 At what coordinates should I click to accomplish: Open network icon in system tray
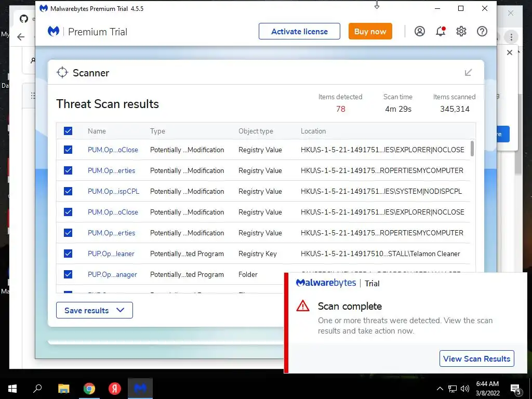tap(453, 389)
